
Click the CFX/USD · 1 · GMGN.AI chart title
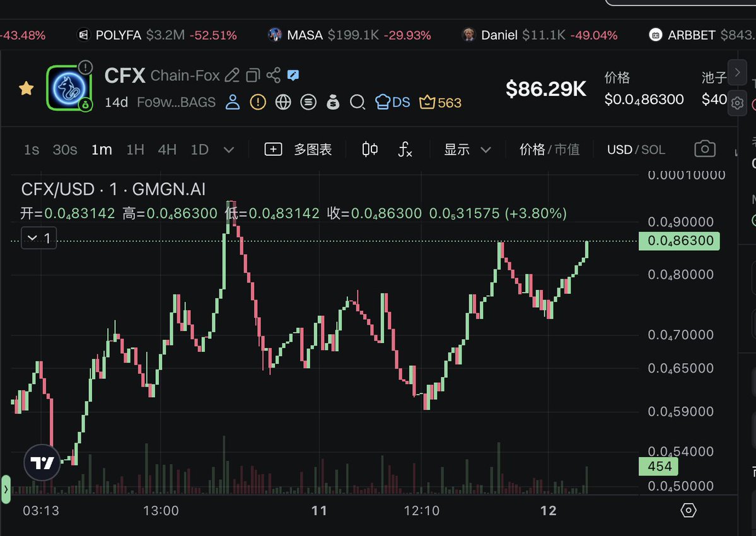click(x=113, y=189)
